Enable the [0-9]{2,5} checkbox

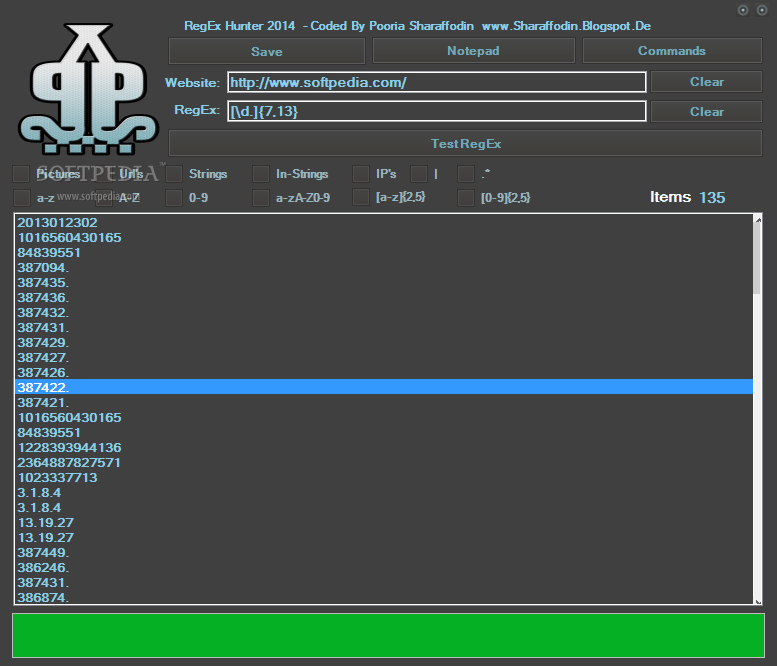coord(466,197)
